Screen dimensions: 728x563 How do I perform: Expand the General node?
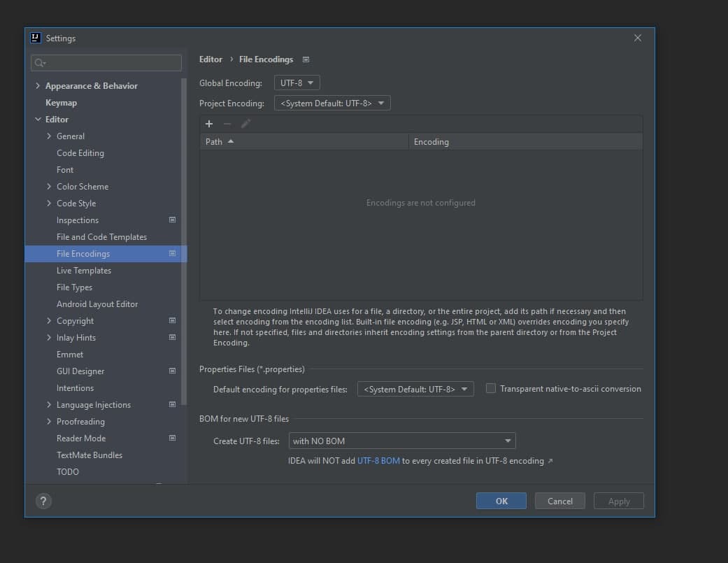(49, 136)
